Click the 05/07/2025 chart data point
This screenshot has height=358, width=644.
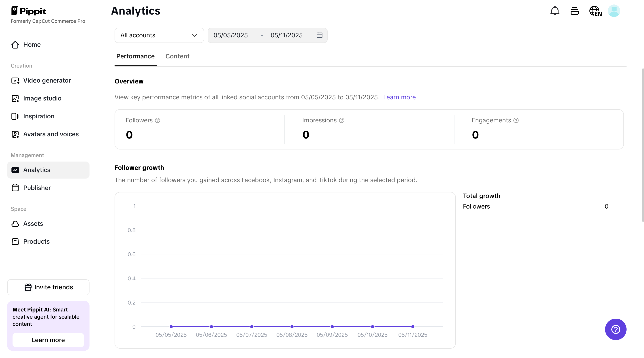pos(252,326)
